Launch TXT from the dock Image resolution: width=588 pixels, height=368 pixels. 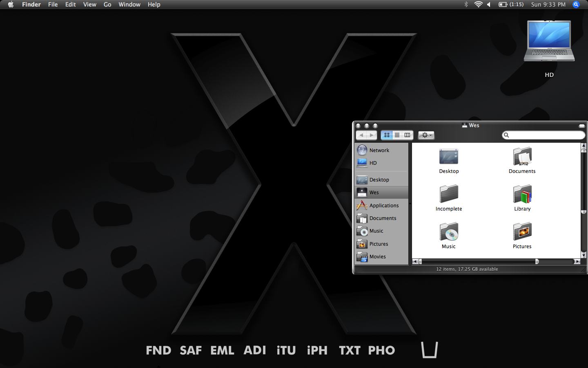(x=350, y=350)
